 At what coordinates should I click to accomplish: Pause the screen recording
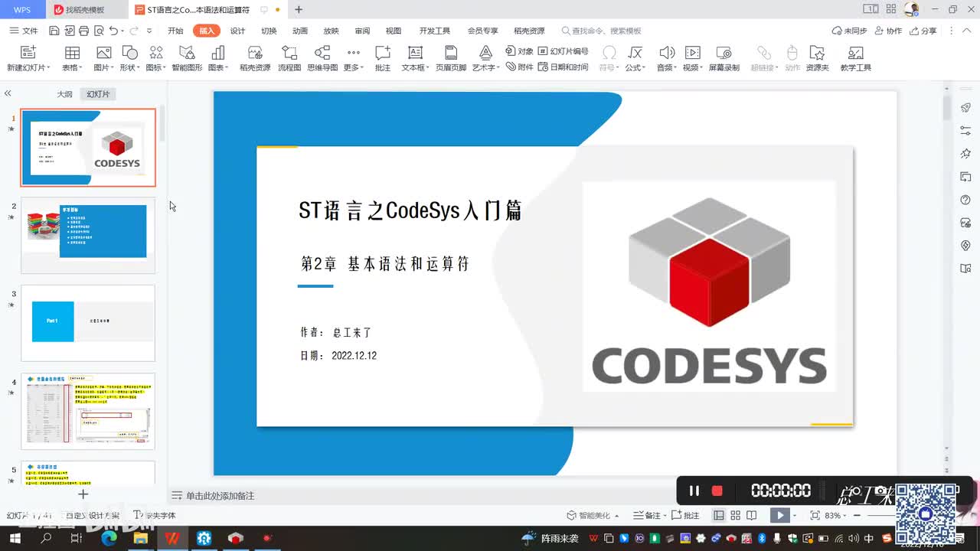point(694,491)
